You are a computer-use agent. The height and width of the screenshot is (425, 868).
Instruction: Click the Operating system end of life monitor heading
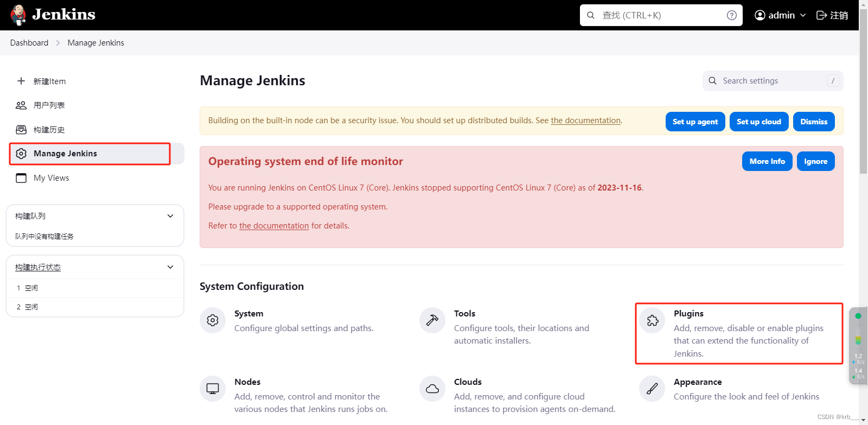pos(305,161)
